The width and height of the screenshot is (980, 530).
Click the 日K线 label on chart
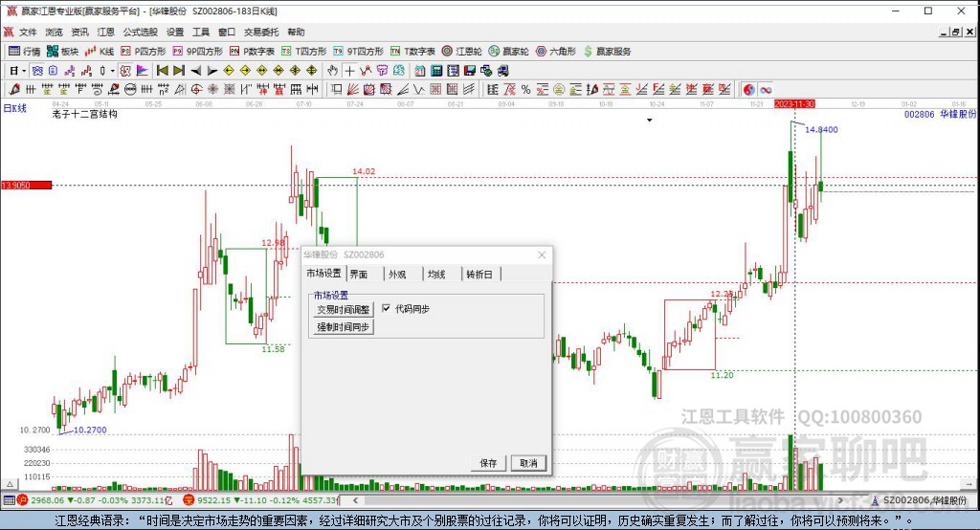(x=15, y=108)
